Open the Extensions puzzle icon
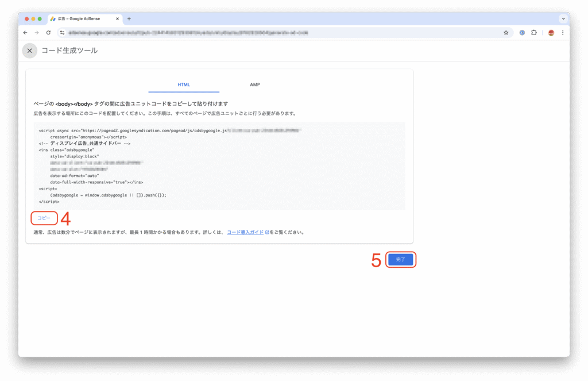The width and height of the screenshot is (588, 381). [x=534, y=33]
